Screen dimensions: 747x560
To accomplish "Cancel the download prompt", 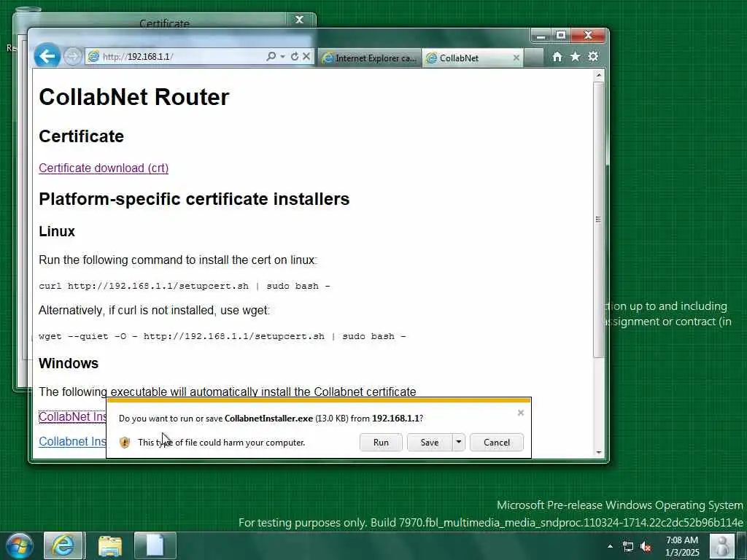I will point(496,443).
